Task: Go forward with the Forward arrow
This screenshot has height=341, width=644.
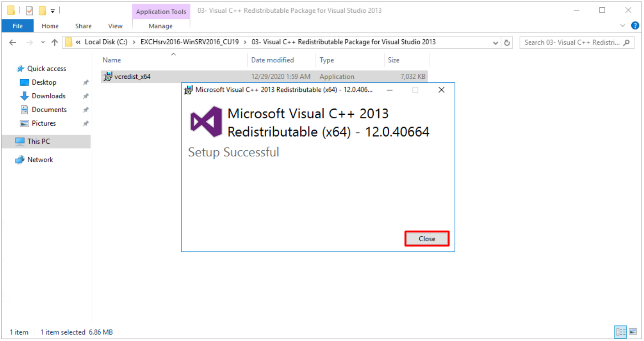Action: [29, 42]
